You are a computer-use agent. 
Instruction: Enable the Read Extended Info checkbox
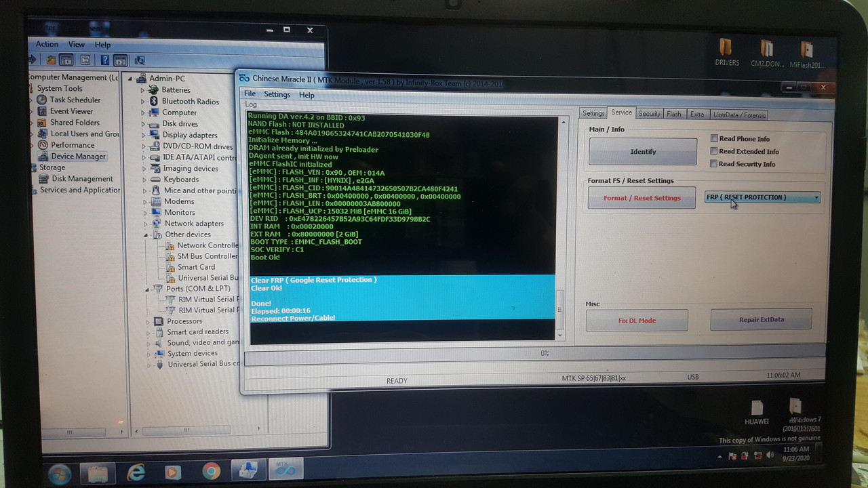[714, 151]
